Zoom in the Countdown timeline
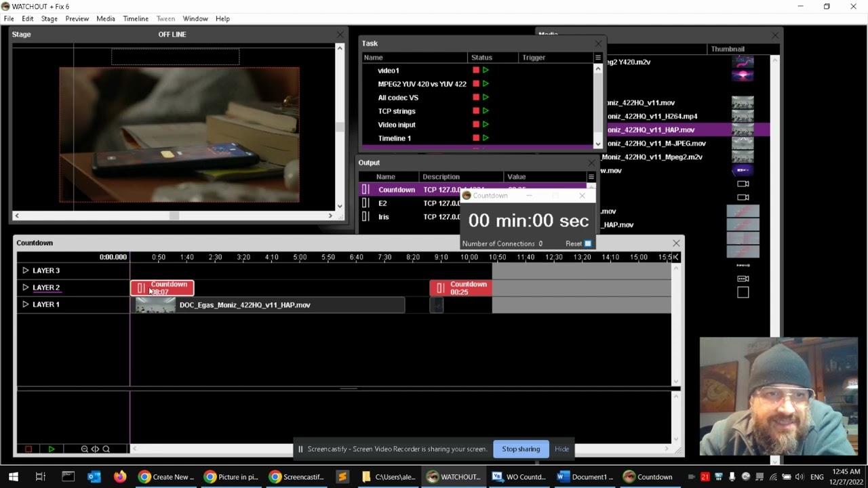 pyautogui.click(x=106, y=449)
